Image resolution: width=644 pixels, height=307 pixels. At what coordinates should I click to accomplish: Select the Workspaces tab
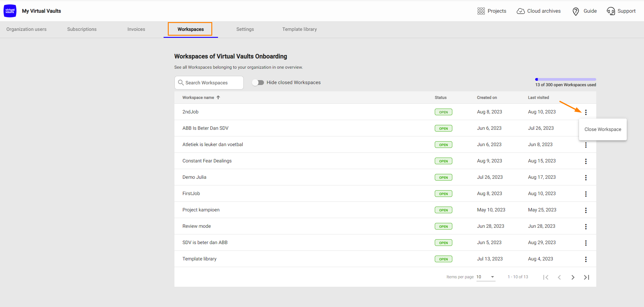pos(191,29)
